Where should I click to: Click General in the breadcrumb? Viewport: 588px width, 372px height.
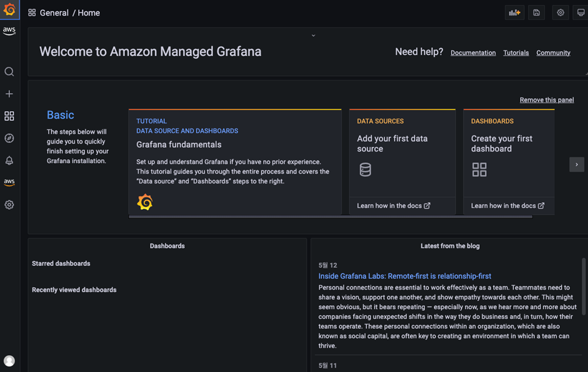(x=54, y=12)
